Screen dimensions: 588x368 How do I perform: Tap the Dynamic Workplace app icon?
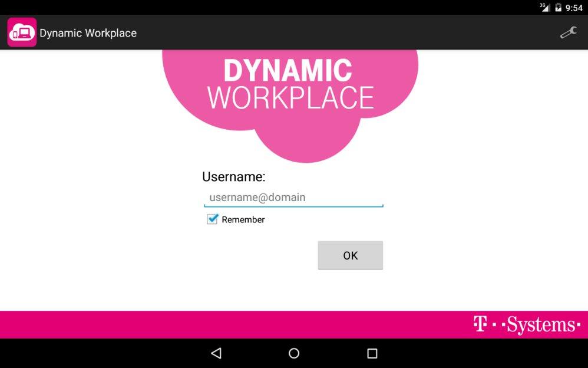[22, 32]
